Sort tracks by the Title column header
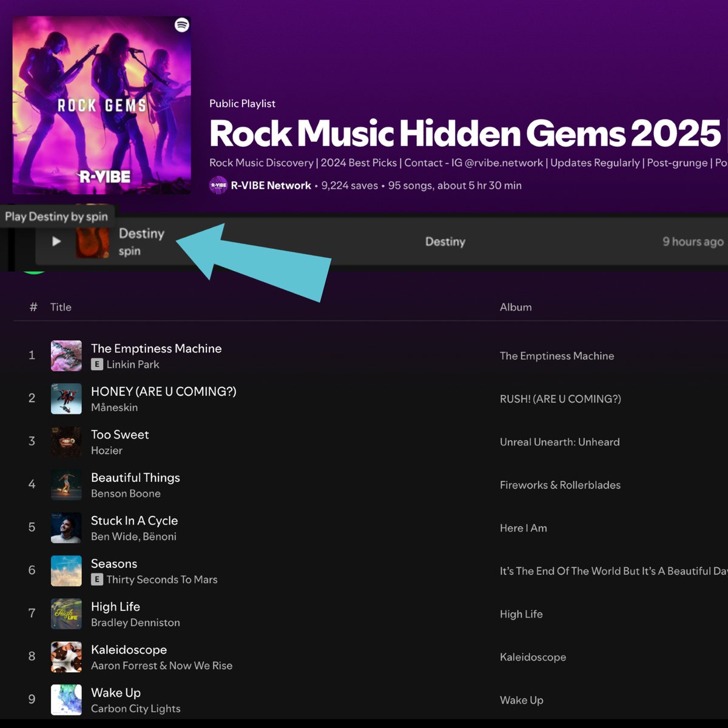This screenshot has height=728, width=728. tap(60, 307)
